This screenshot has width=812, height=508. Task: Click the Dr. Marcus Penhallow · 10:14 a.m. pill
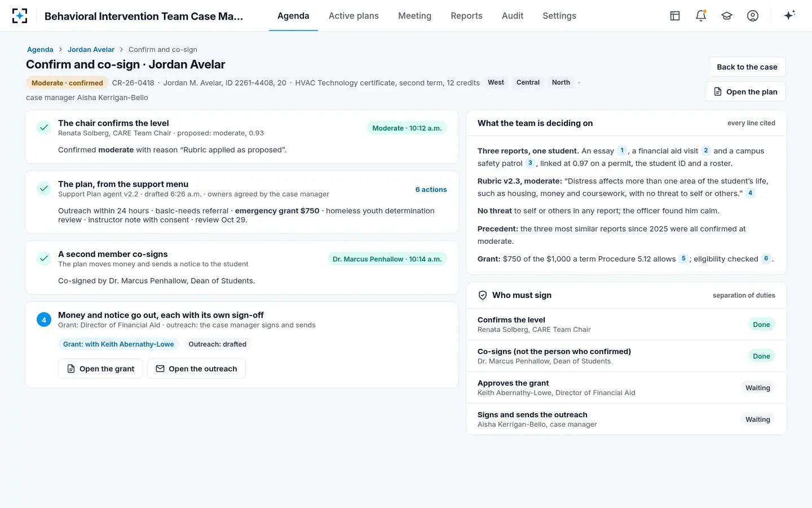[x=387, y=259]
